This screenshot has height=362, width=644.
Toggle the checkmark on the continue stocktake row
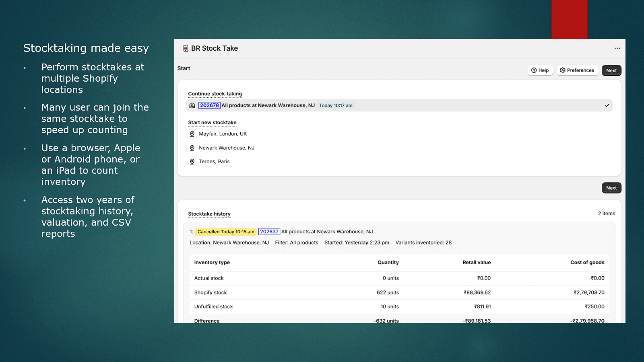point(607,105)
